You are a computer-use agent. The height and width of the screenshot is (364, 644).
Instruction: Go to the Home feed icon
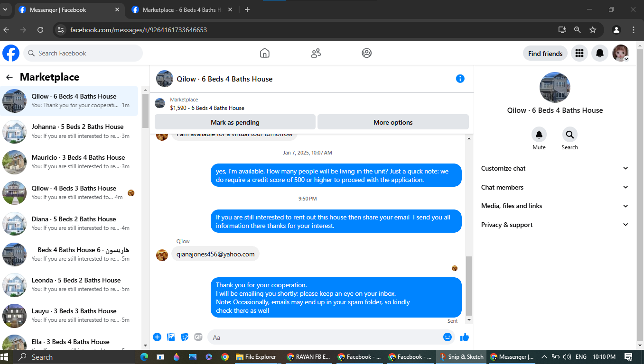click(x=265, y=53)
